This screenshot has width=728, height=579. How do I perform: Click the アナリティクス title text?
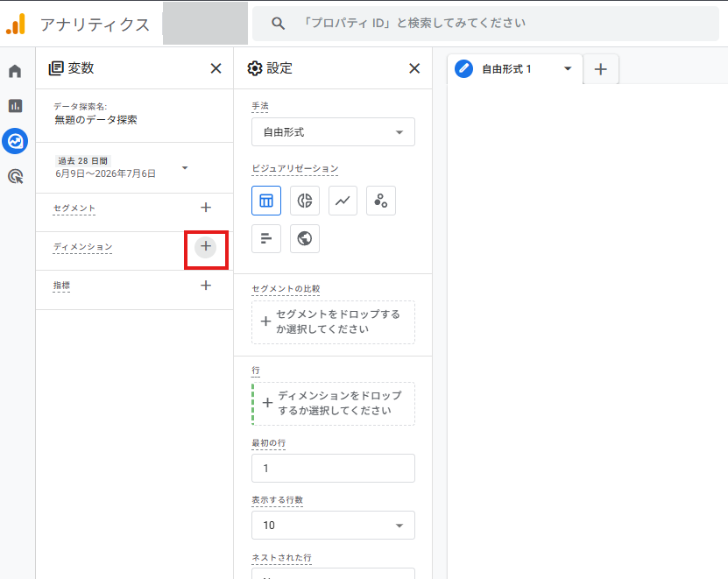click(x=95, y=25)
